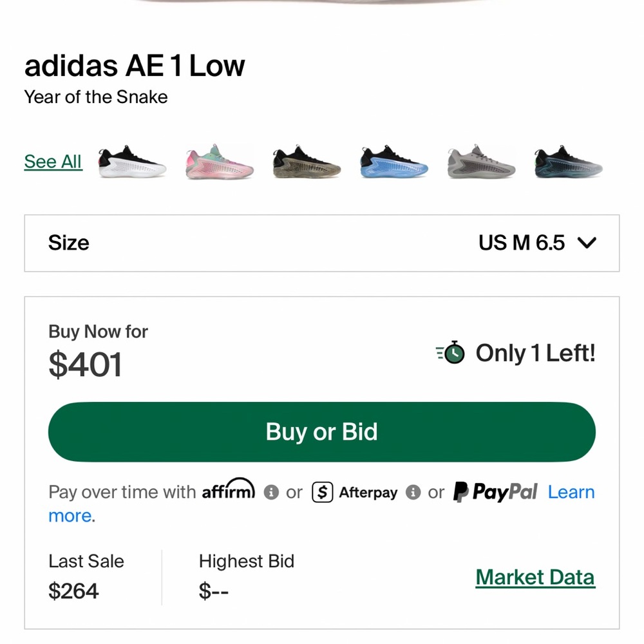
Task: Tap the adidas AE 1 Low product title
Action: click(x=135, y=65)
